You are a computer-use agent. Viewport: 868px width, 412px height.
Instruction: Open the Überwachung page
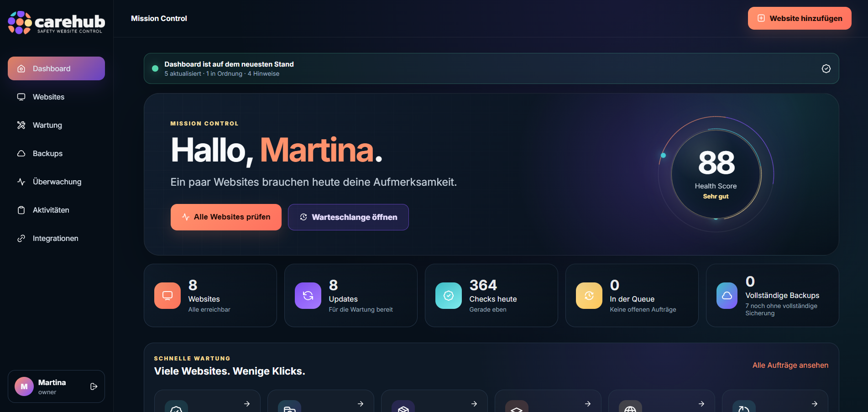(56, 182)
